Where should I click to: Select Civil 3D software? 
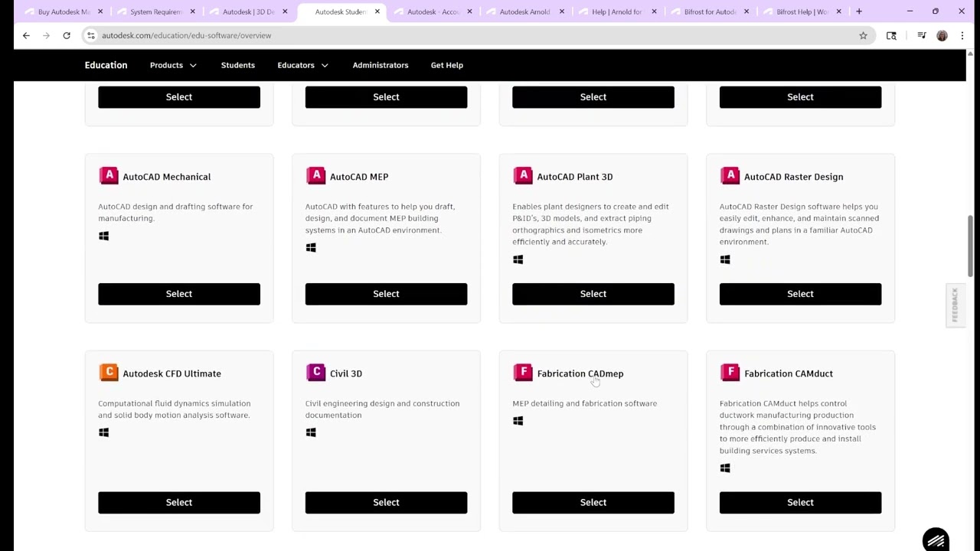click(386, 503)
